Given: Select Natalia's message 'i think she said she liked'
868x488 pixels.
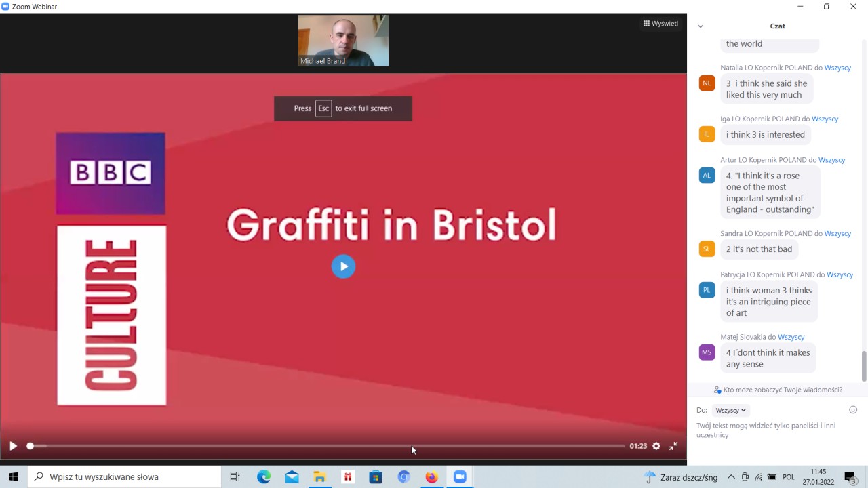Looking at the screenshot, I should pyautogui.click(x=767, y=89).
